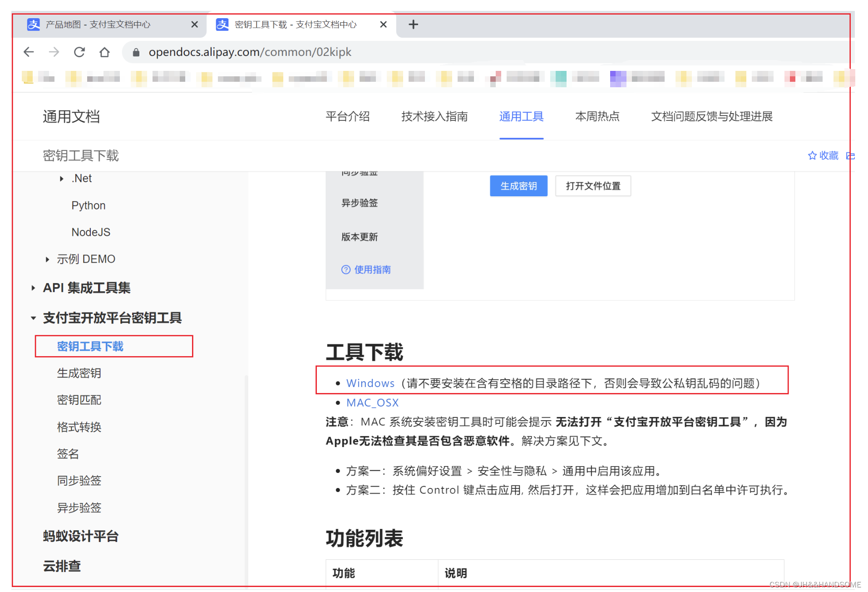Open 同步验签 in the sidebar
Viewport: 868px width, 592px height.
(x=79, y=481)
